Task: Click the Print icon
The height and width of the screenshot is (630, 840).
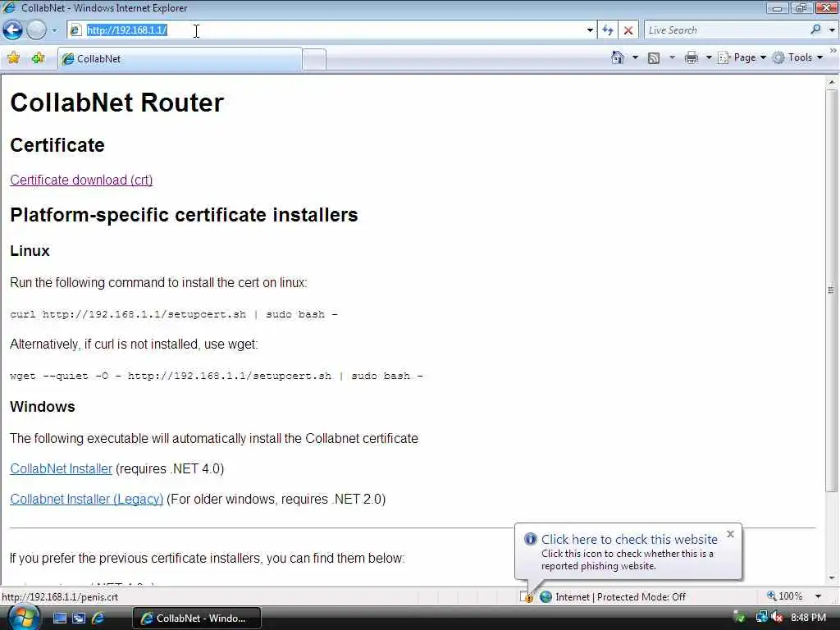Action: (692, 57)
